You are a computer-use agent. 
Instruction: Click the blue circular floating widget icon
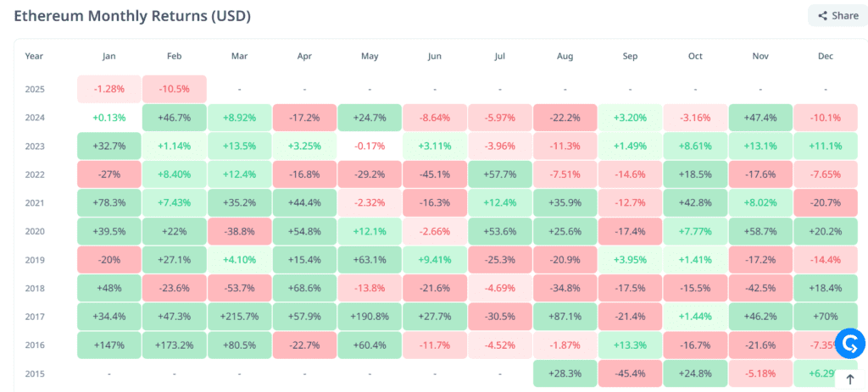tap(849, 343)
